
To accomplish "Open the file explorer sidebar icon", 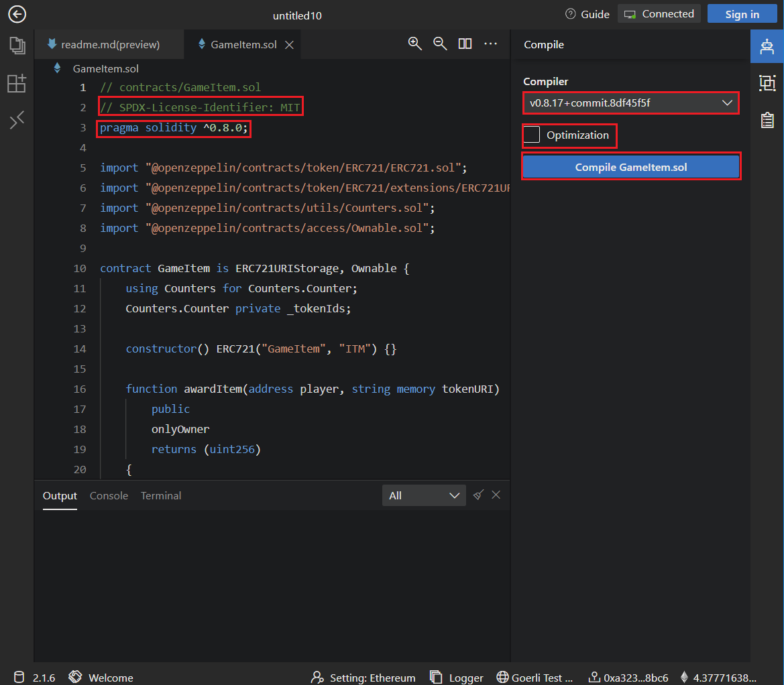I will (17, 46).
